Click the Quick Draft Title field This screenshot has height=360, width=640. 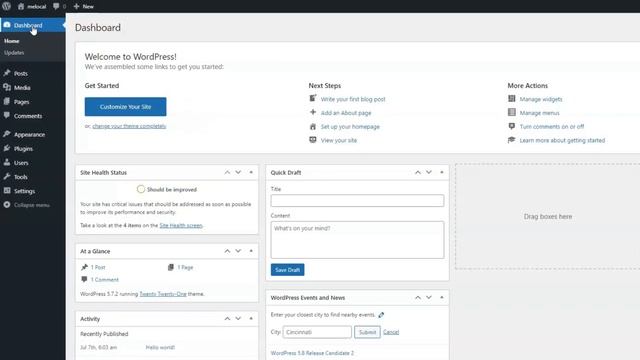pos(357,200)
